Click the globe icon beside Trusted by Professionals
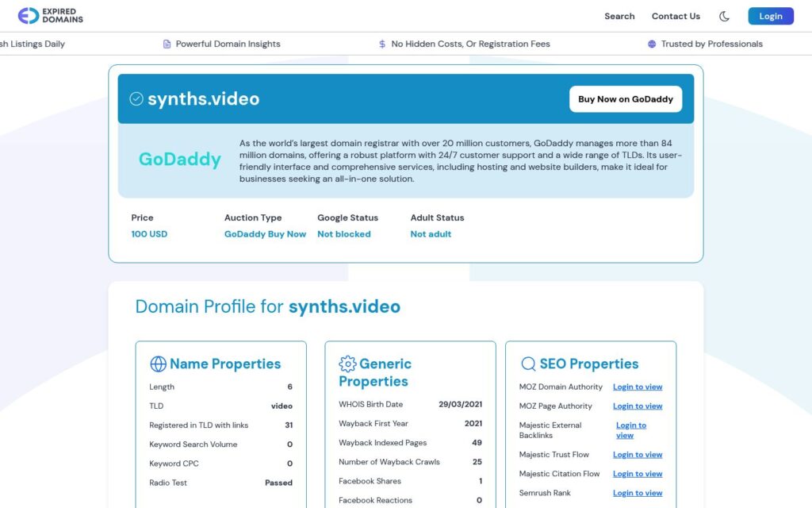812x508 pixels. pos(652,44)
